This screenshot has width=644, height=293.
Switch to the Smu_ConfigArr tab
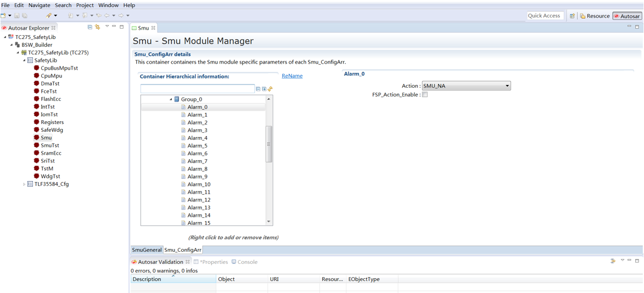pos(183,250)
